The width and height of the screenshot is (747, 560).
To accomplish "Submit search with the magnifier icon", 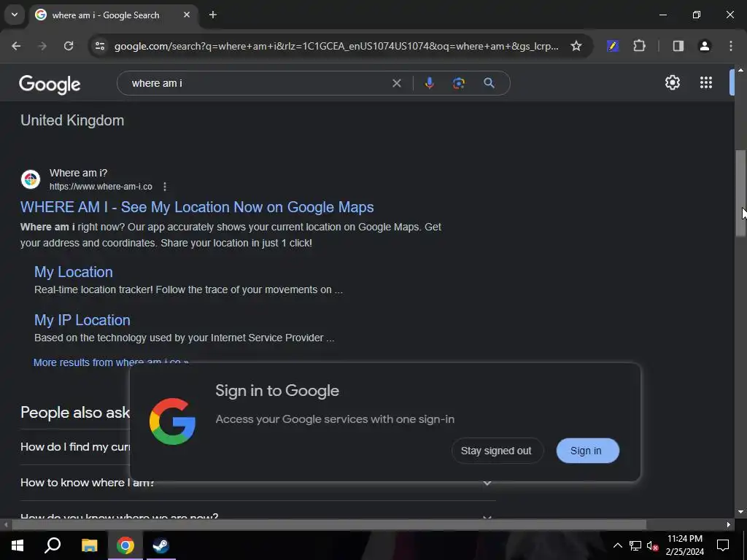I will [489, 83].
